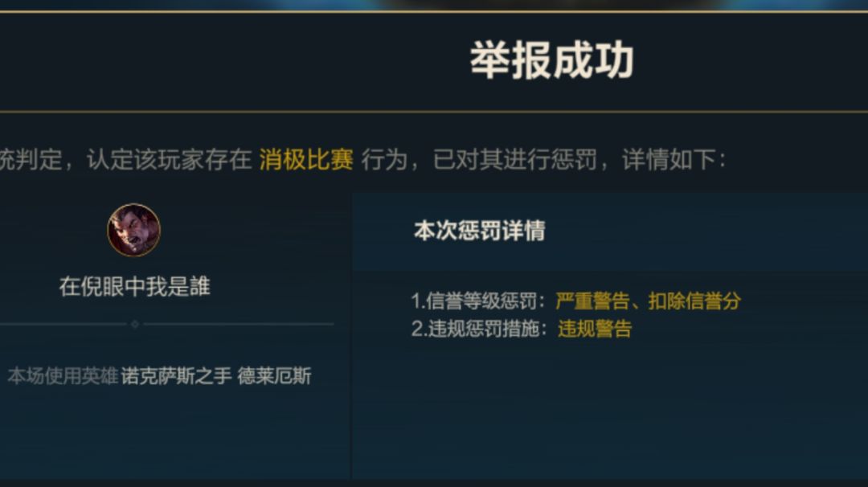The width and height of the screenshot is (868, 487).
Task: Click the 本次惩罚详情 header
Action: [x=479, y=231]
